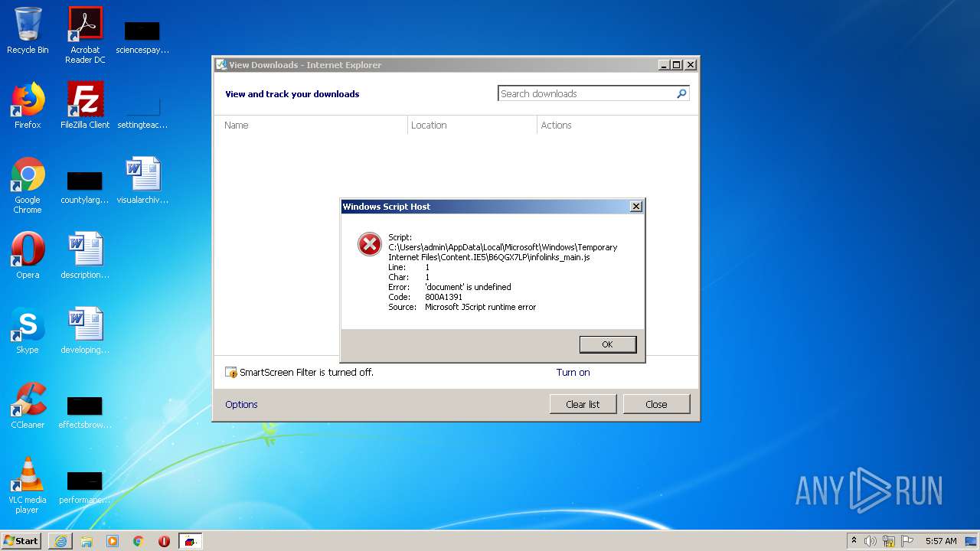
Task: Open the Options link
Action: pos(241,404)
